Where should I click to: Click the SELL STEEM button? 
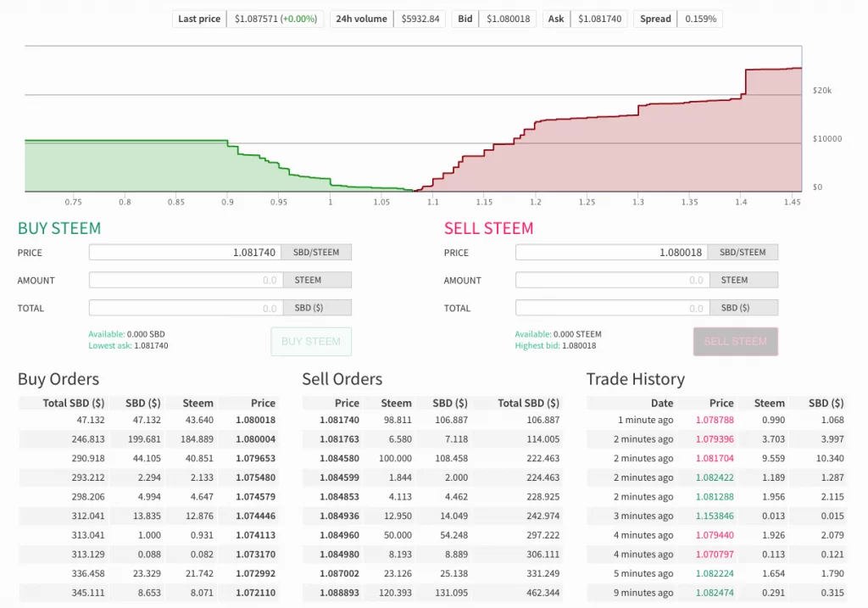click(x=735, y=342)
